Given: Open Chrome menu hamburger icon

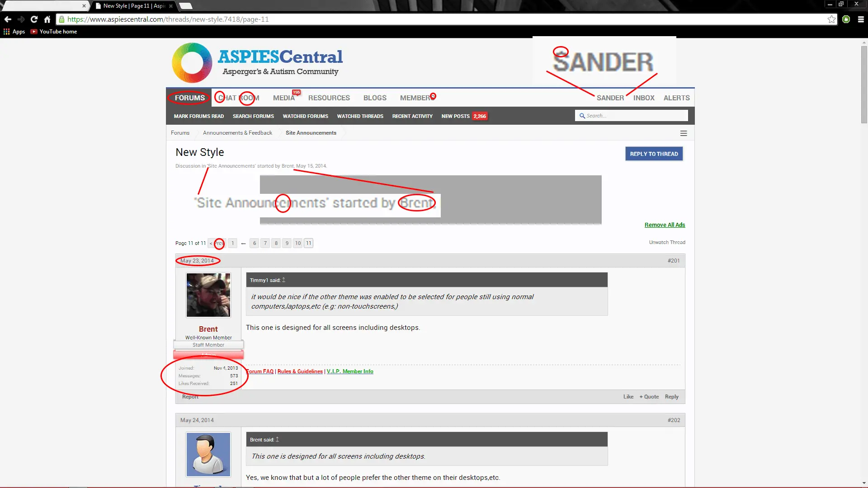Looking at the screenshot, I should [861, 19].
